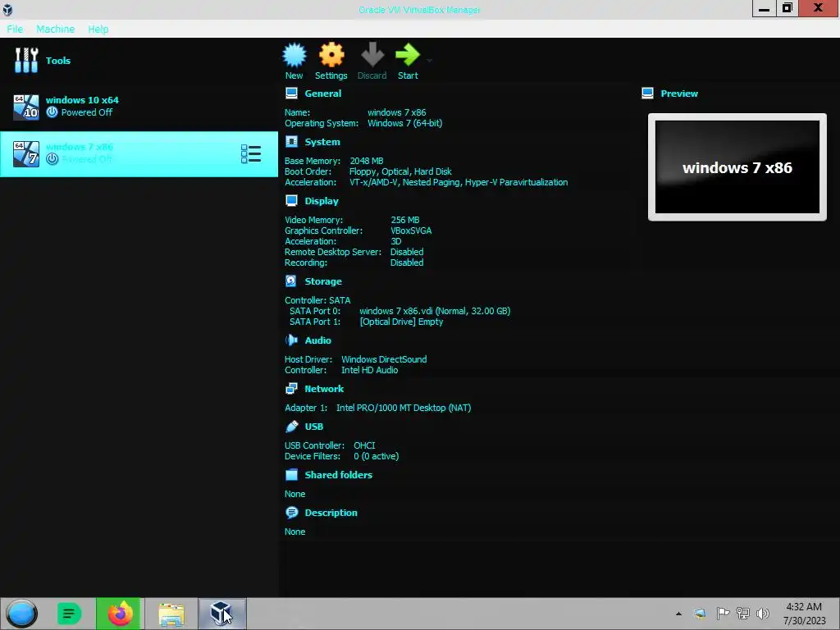Click the green notes app taskbar icon
This screenshot has width=840, height=630.
click(x=69, y=614)
